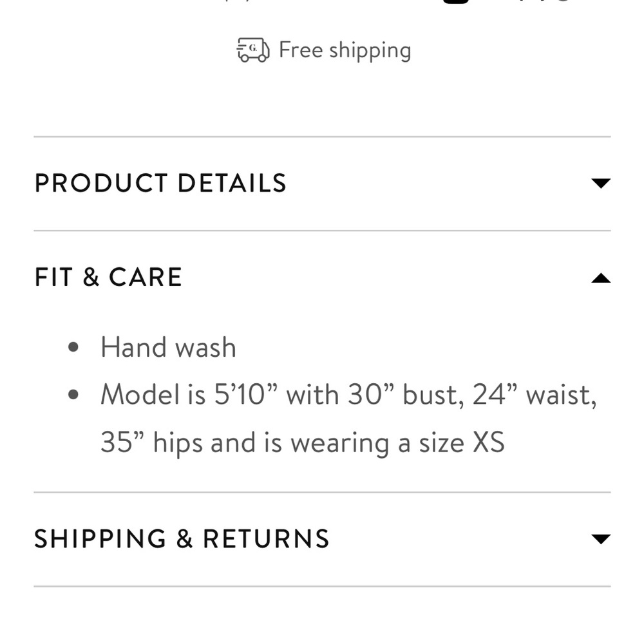
Task: Click the word DETAILS in the Product Details heading
Action: tap(232, 183)
